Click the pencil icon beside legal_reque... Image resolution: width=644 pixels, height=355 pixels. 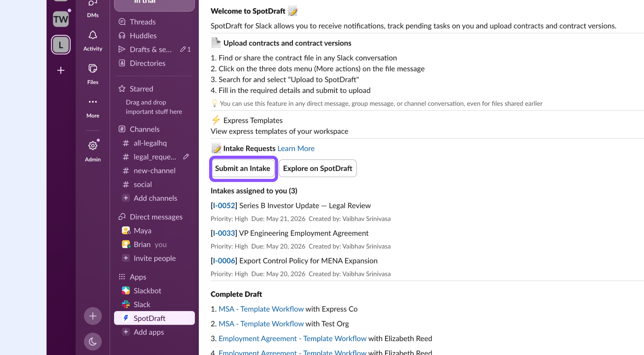186,156
